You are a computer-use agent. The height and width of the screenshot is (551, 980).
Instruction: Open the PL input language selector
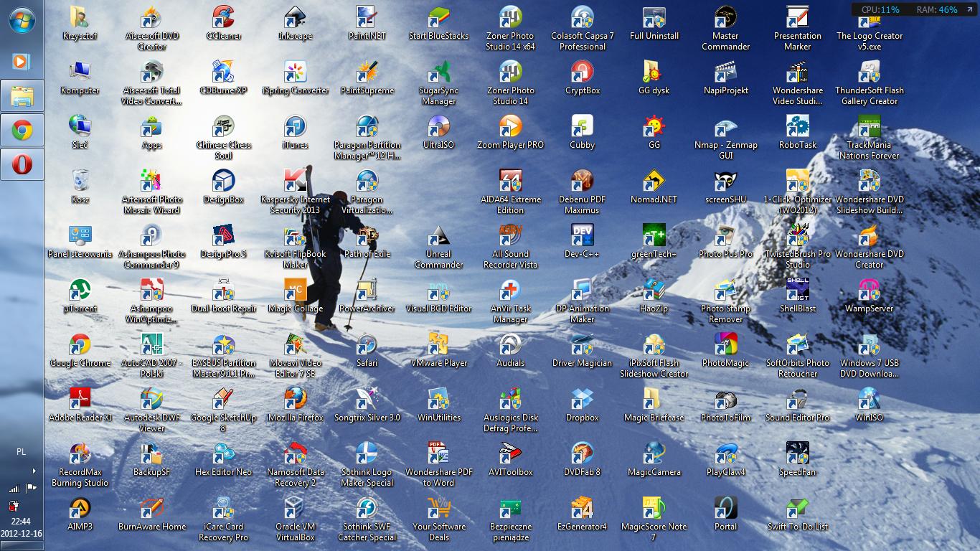pyautogui.click(x=22, y=452)
